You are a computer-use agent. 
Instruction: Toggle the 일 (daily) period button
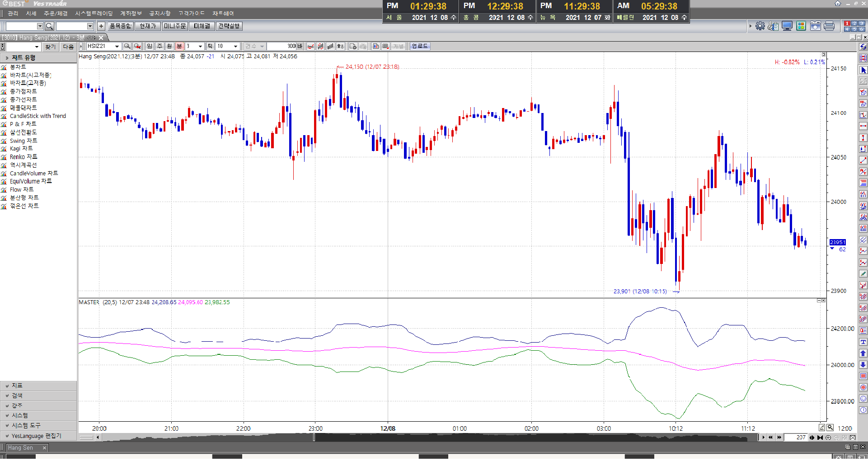click(150, 46)
